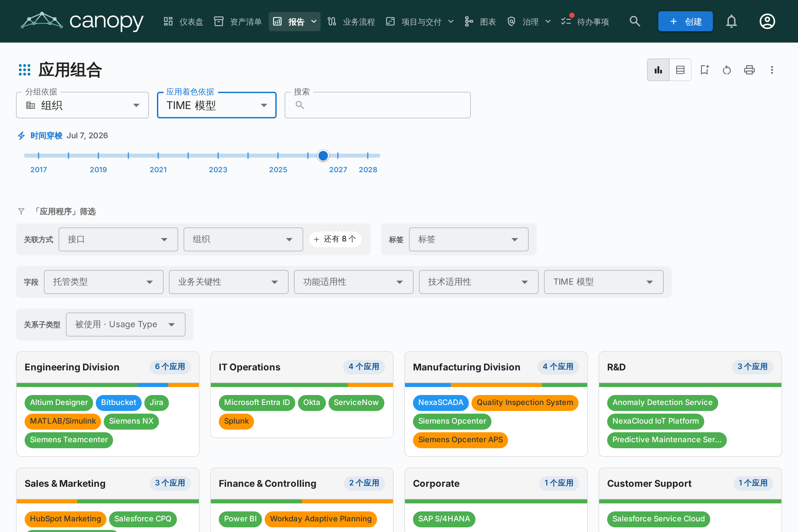Click the 时间穿梭 lightning icon
Viewport: 798px width, 532px height.
point(21,136)
